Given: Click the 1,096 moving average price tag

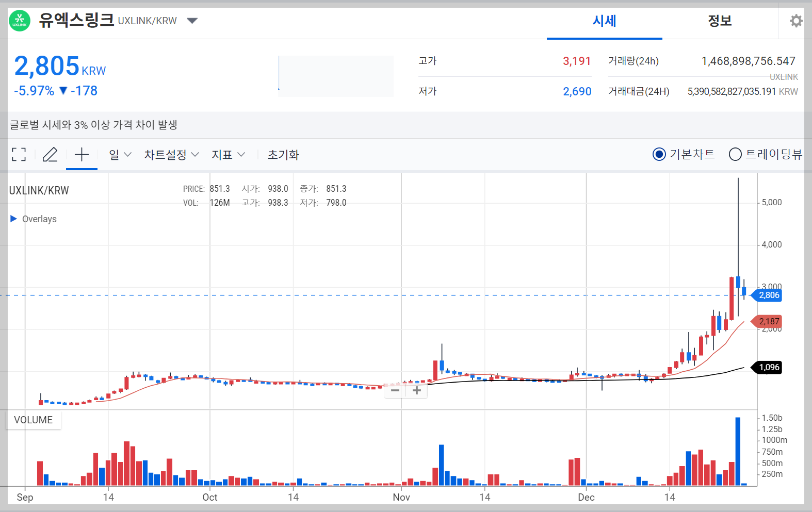Looking at the screenshot, I should click(766, 367).
